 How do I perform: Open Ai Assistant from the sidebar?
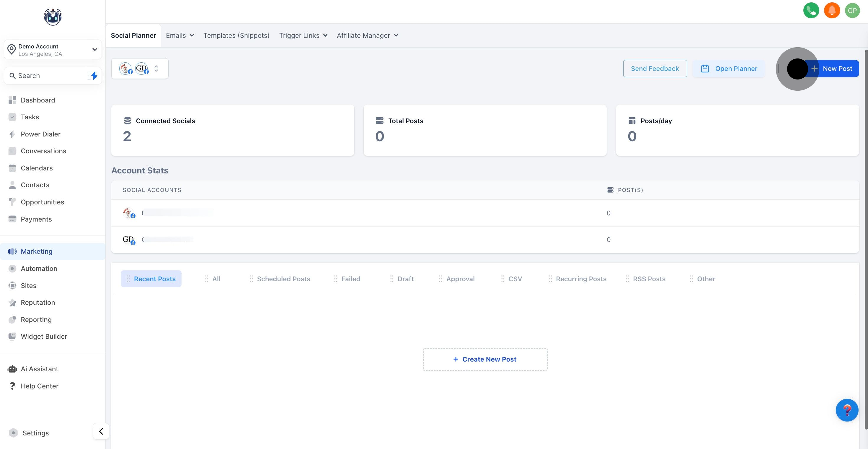click(39, 369)
